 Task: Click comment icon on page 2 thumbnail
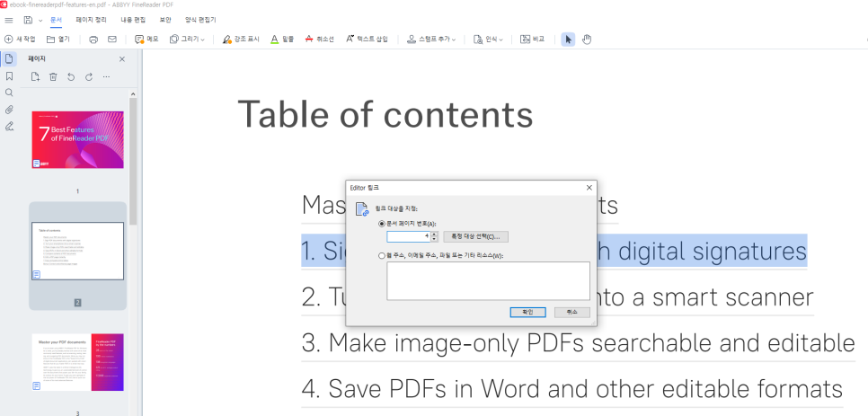click(x=37, y=274)
